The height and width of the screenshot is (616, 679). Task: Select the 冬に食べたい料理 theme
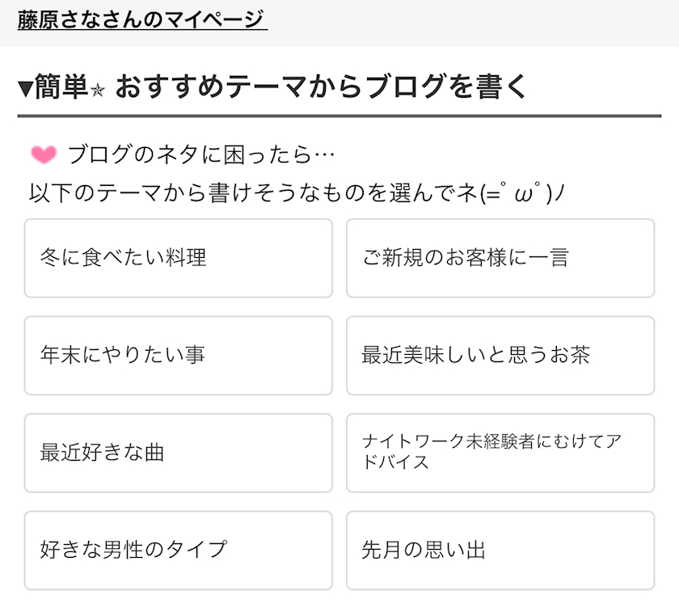click(178, 258)
